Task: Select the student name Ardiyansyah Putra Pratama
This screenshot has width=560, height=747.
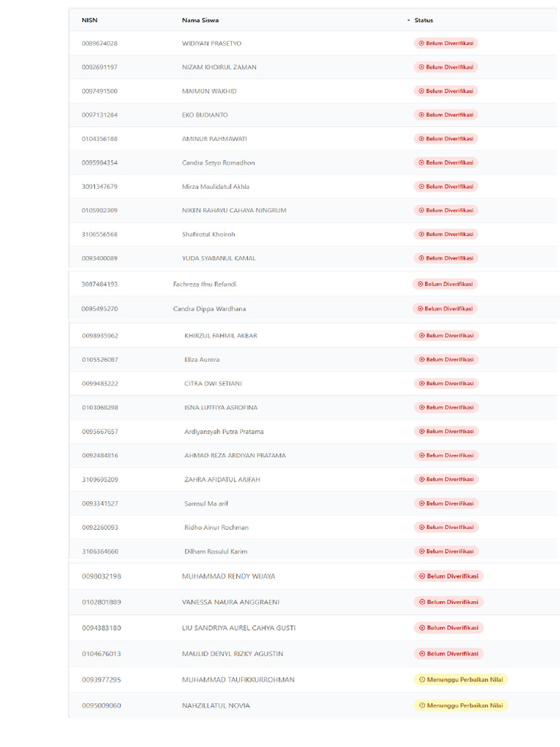Action: click(224, 432)
